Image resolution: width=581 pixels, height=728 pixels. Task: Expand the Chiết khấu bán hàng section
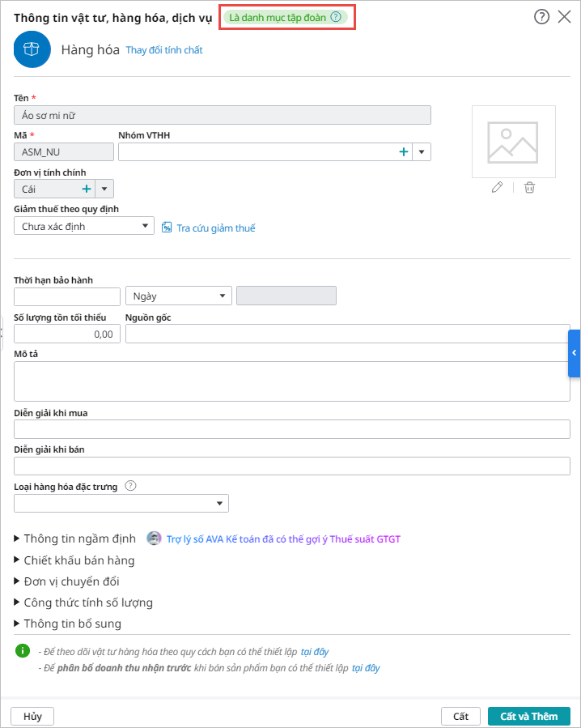[18, 560]
